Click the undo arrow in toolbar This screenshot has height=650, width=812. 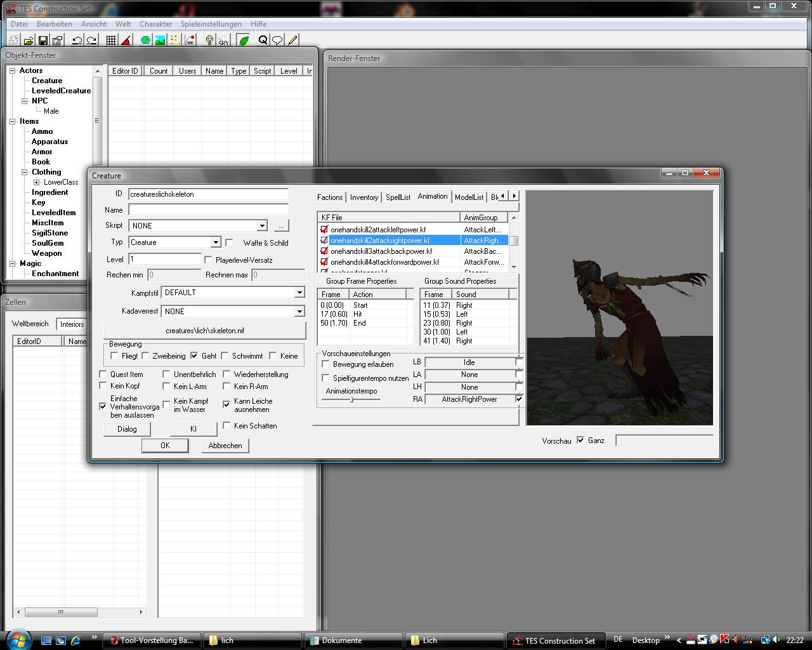point(77,41)
